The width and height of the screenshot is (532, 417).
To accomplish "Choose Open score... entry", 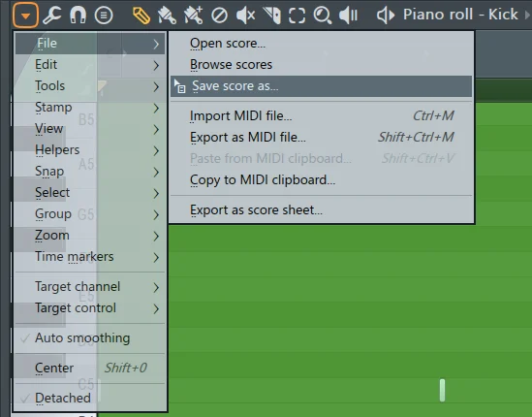I will [321, 44].
